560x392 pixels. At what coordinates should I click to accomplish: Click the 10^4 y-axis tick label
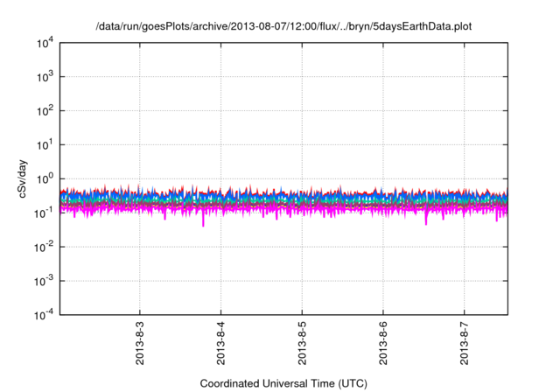point(45,44)
